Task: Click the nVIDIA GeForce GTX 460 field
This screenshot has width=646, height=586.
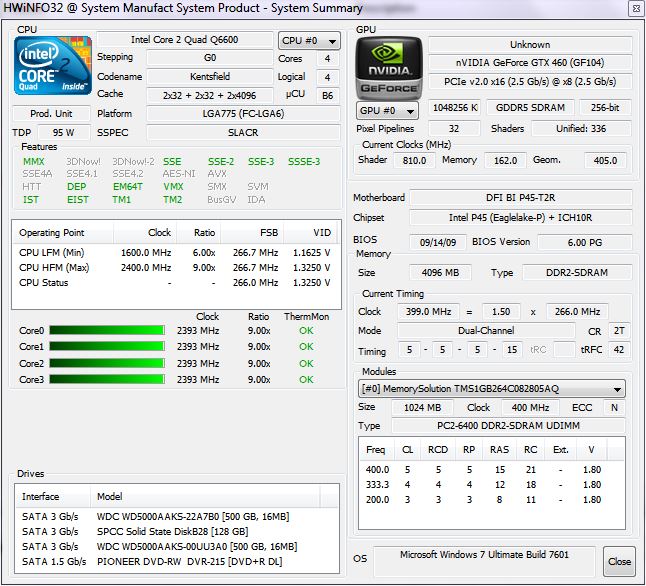Action: click(x=530, y=63)
